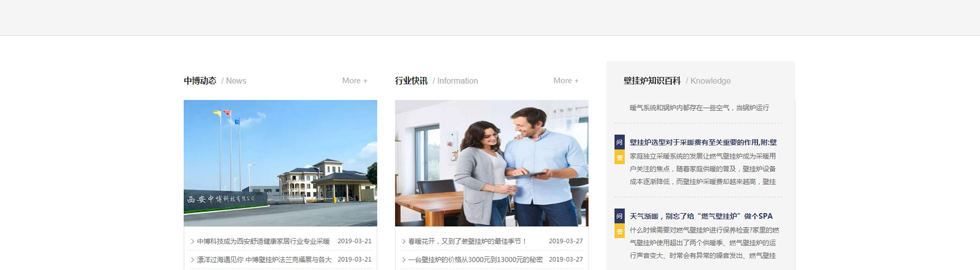Open article 一台壁挂炉的价格从3000元到13000元的秘密

pyautogui.click(x=475, y=260)
